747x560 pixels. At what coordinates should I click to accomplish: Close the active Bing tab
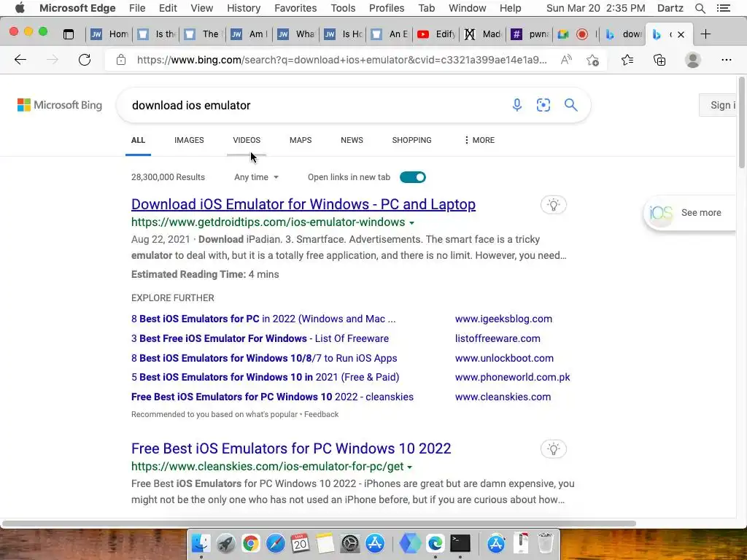point(681,34)
